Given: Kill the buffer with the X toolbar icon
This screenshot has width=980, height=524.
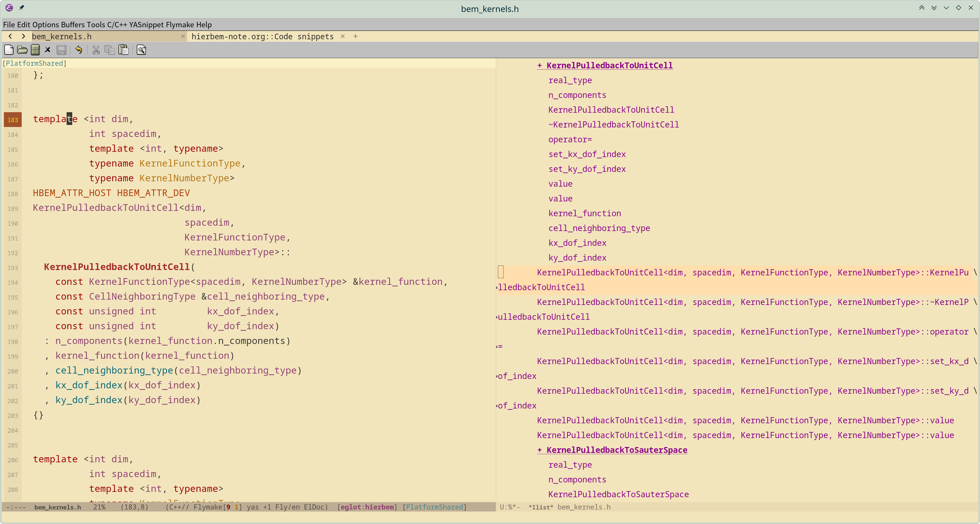Looking at the screenshot, I should point(47,50).
